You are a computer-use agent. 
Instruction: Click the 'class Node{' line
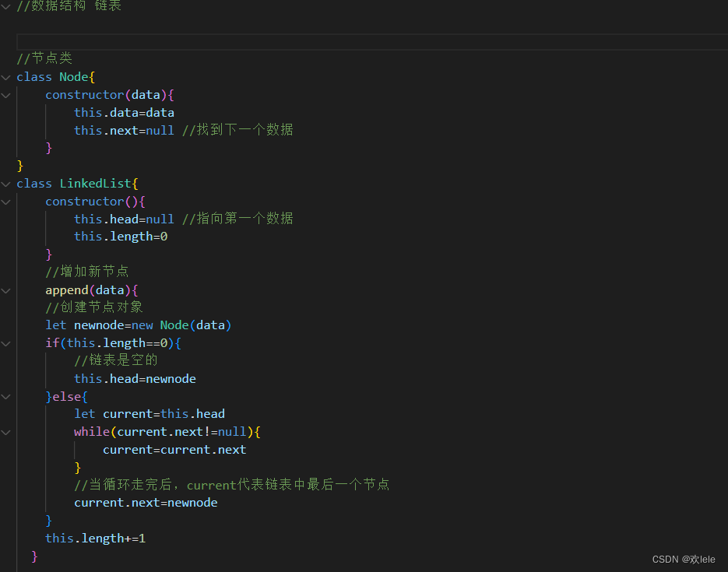point(56,77)
